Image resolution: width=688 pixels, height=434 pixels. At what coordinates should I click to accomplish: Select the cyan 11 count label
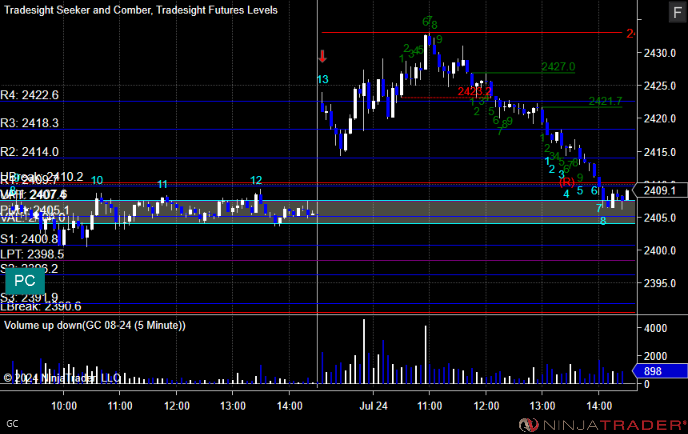[163, 184]
